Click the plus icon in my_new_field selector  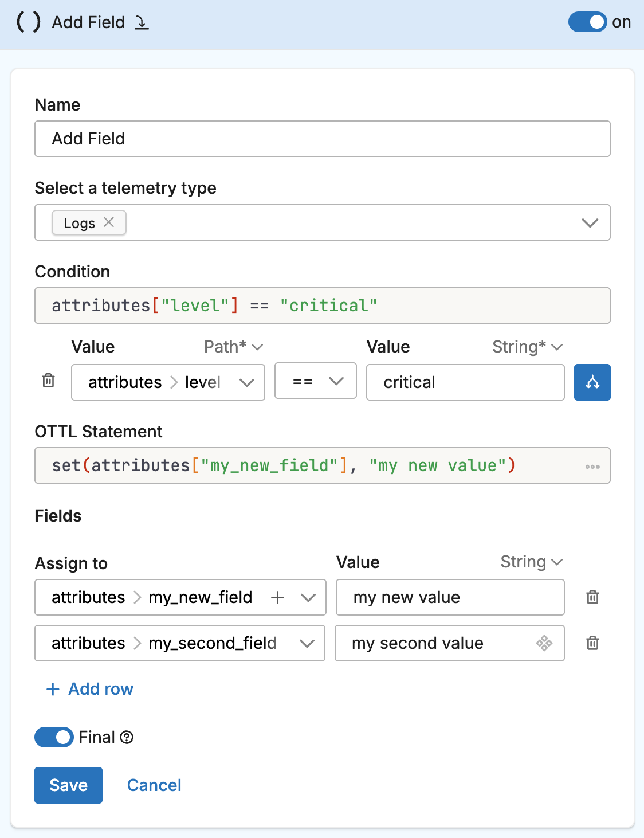[x=277, y=597]
